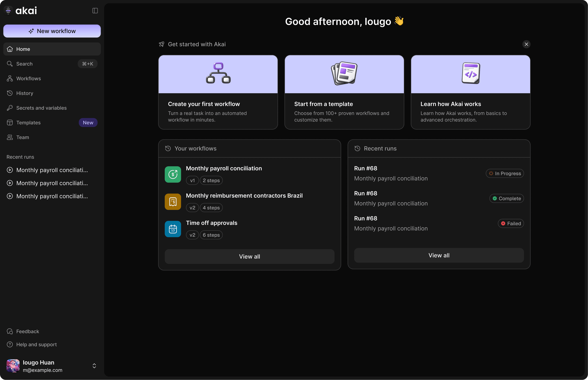This screenshot has height=380, width=588.
Task: Click the Failed run status badge
Action: pos(511,224)
